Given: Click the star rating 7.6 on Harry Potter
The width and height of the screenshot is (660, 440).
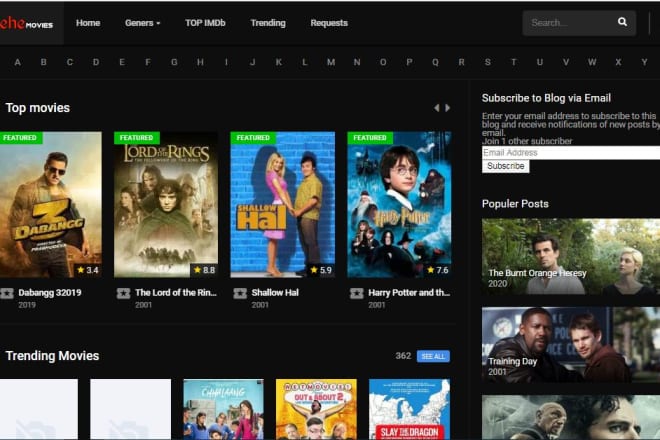Looking at the screenshot, I should pyautogui.click(x=438, y=270).
